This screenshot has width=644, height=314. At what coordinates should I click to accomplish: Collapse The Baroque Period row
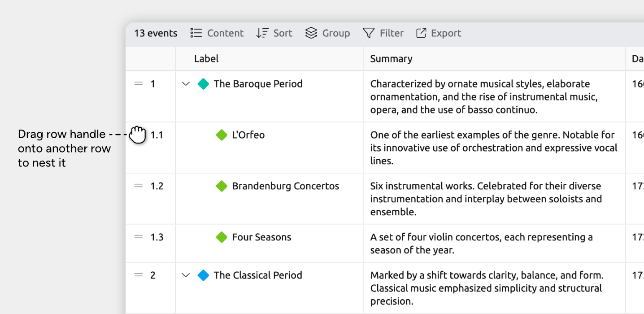pos(186,84)
